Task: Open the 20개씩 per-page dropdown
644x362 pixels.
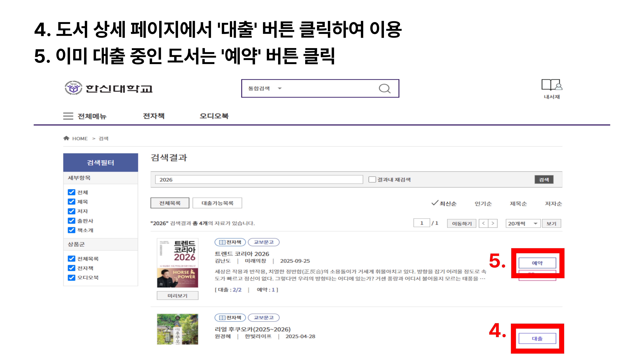Action: coord(522,223)
